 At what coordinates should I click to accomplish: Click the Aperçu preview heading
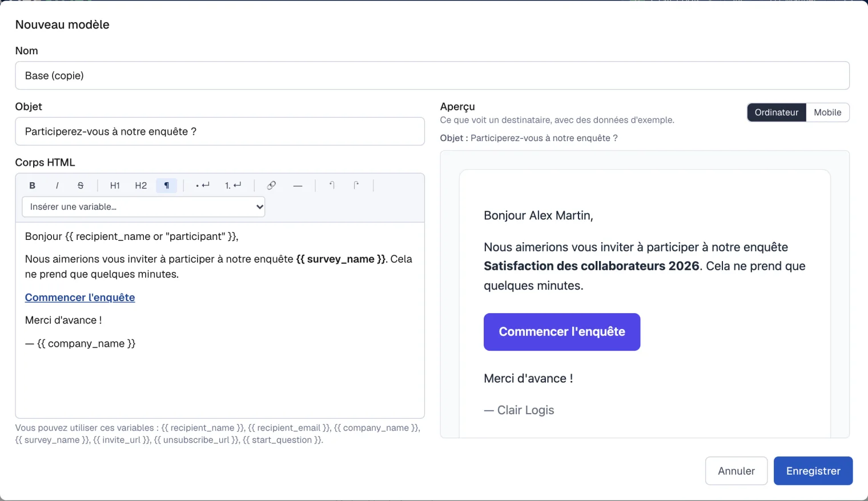[x=457, y=107]
